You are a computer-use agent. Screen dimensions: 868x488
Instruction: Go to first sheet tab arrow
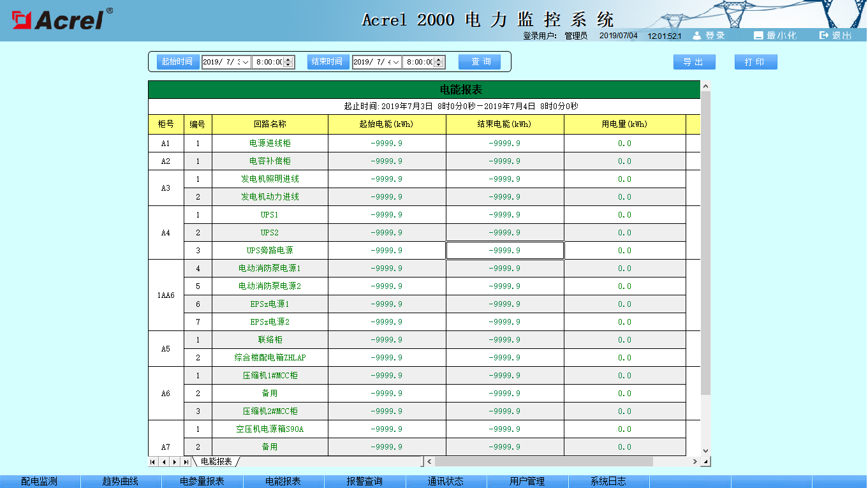click(x=153, y=461)
